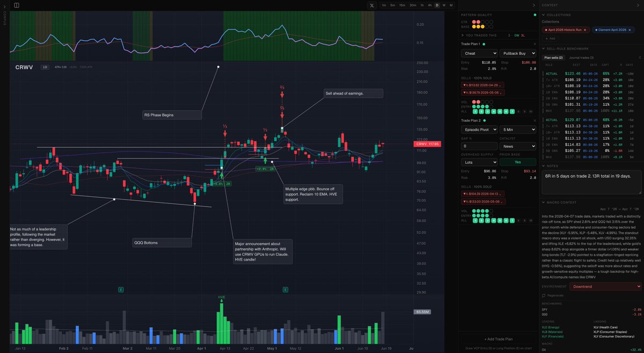This screenshot has width=644, height=353.
Task: Switch to the 1m timeframe
Action: tap(384, 5)
